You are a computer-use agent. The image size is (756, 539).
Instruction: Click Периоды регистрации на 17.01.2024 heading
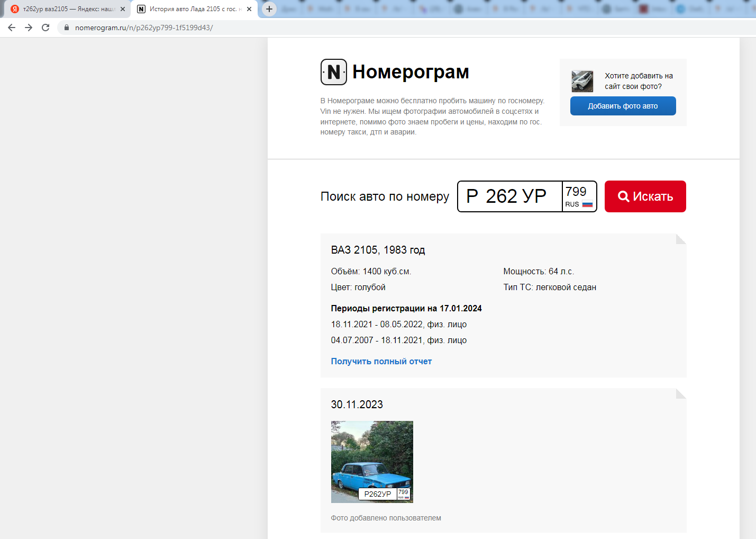coord(406,308)
